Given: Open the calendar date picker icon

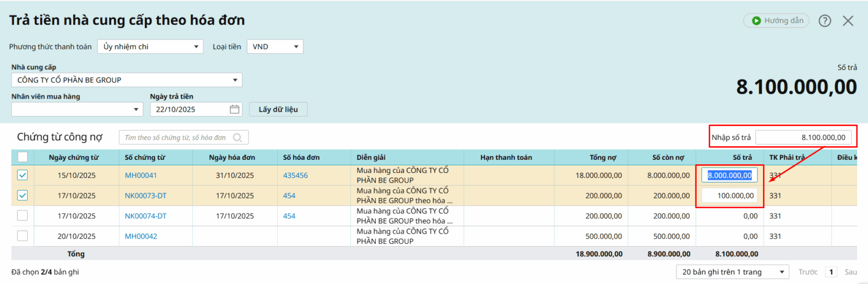Looking at the screenshot, I should coord(234,109).
